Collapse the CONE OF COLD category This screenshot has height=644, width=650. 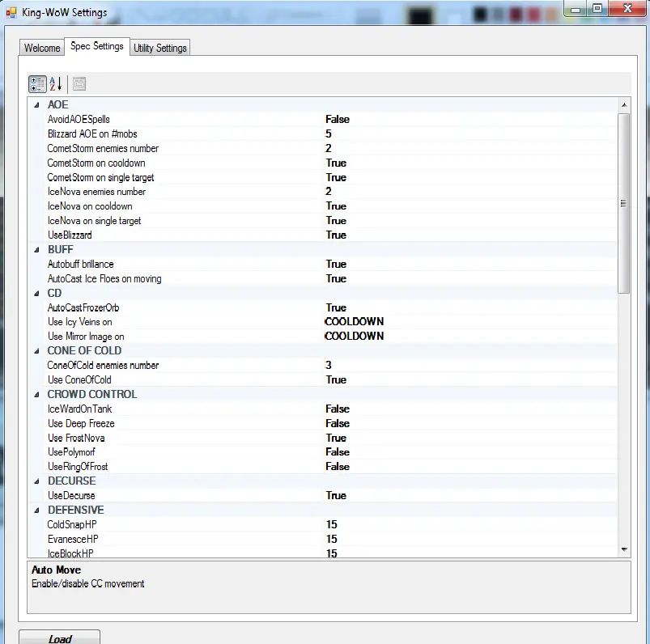(x=37, y=351)
